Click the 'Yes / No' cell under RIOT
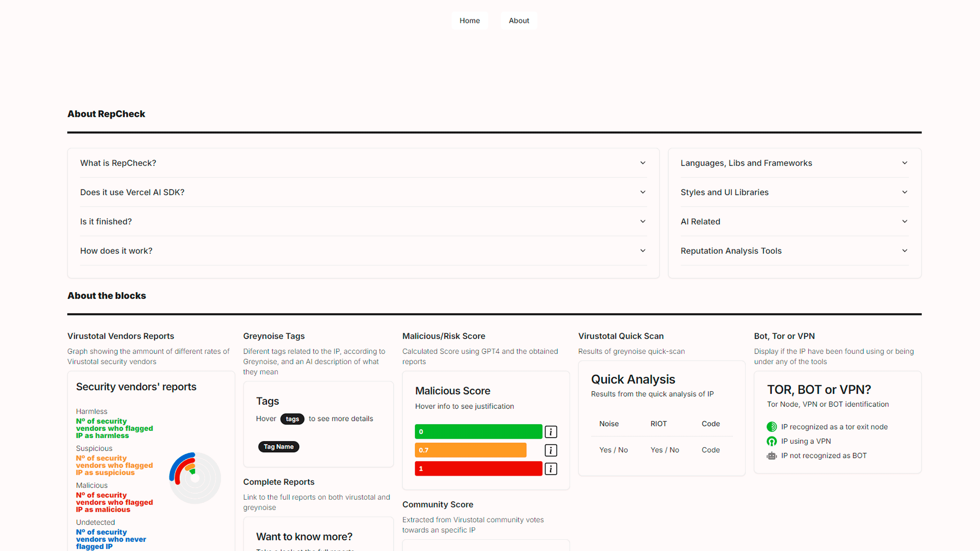This screenshot has height=551, width=980. [665, 450]
